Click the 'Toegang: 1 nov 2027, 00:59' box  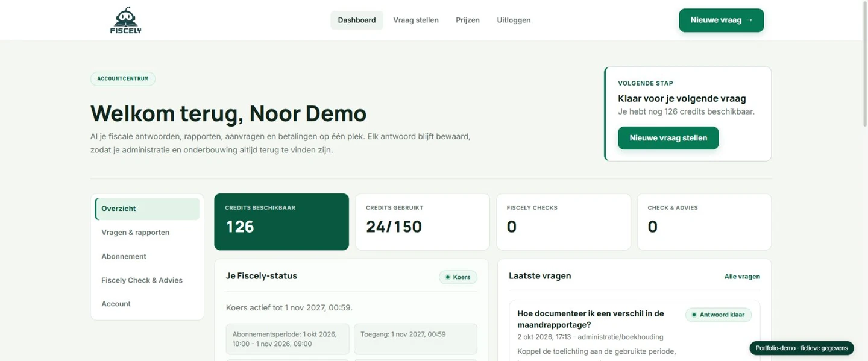pyautogui.click(x=415, y=339)
